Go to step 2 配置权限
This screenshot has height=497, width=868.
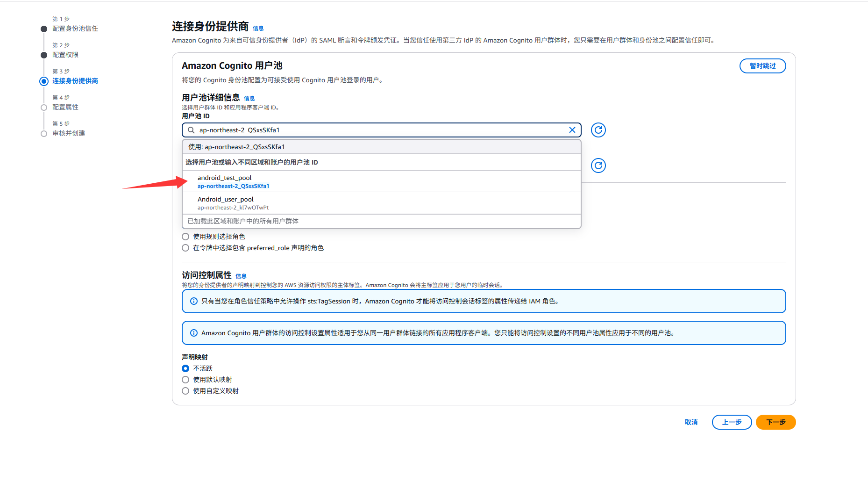(65, 55)
